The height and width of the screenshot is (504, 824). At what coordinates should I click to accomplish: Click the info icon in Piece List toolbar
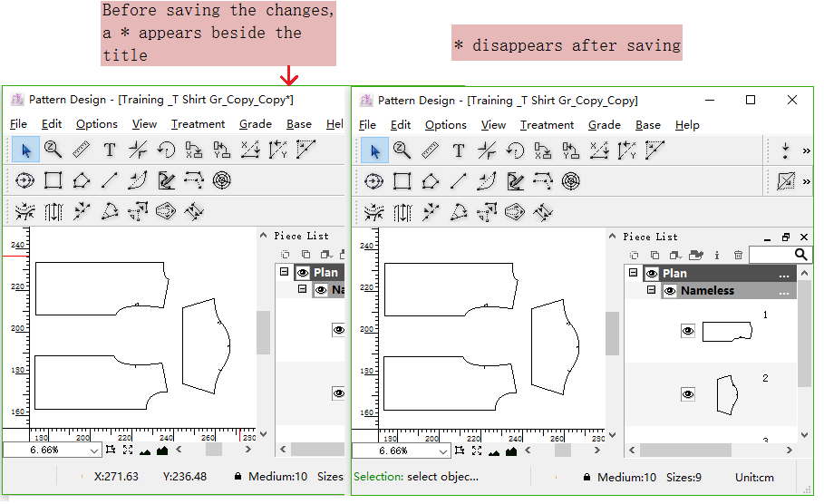pos(717,256)
